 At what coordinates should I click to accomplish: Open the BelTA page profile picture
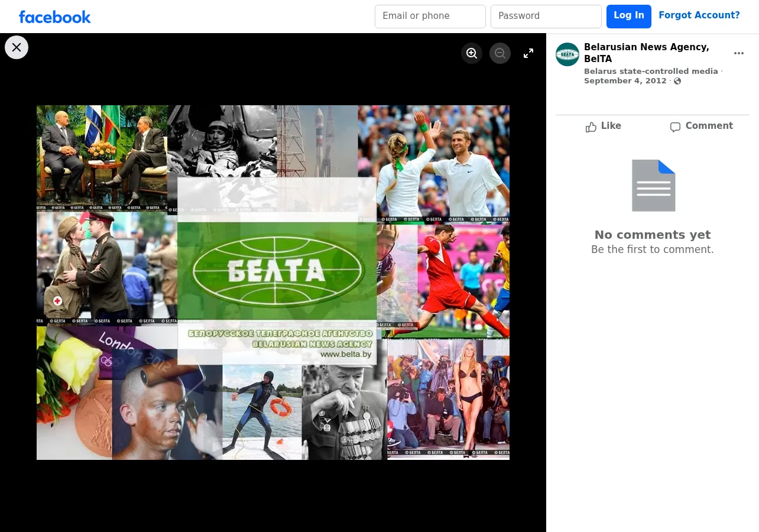click(567, 54)
